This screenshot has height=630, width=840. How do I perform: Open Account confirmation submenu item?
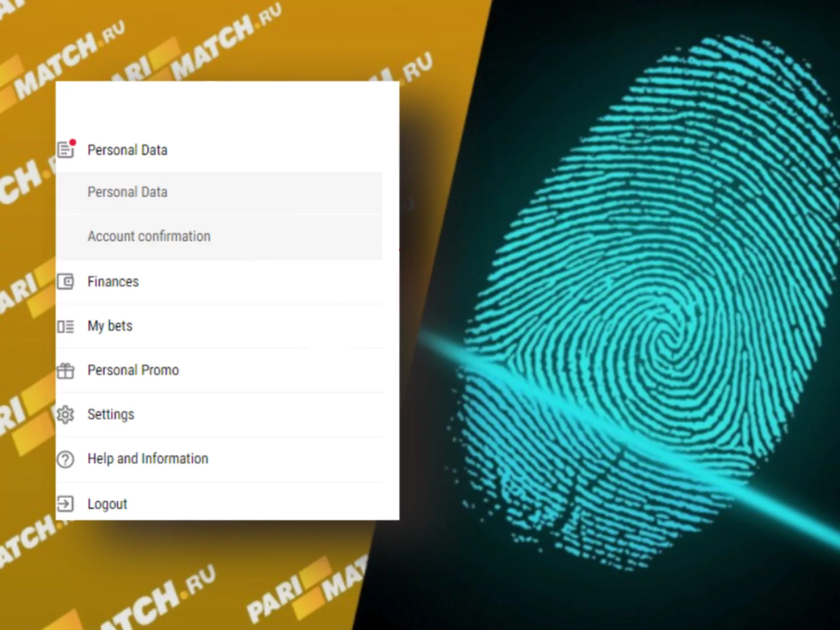coord(219,237)
